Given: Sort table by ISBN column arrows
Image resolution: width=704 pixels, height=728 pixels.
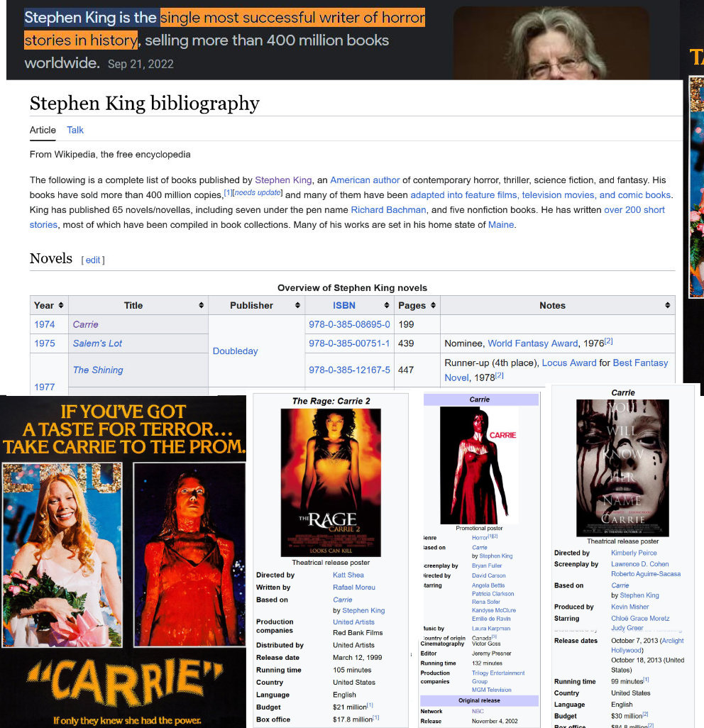Looking at the screenshot, I should (386, 306).
